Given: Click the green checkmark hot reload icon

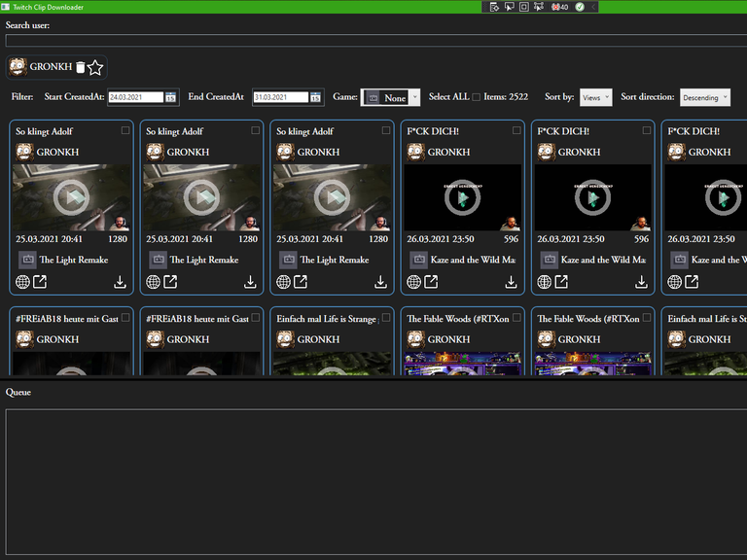Looking at the screenshot, I should [580, 7].
